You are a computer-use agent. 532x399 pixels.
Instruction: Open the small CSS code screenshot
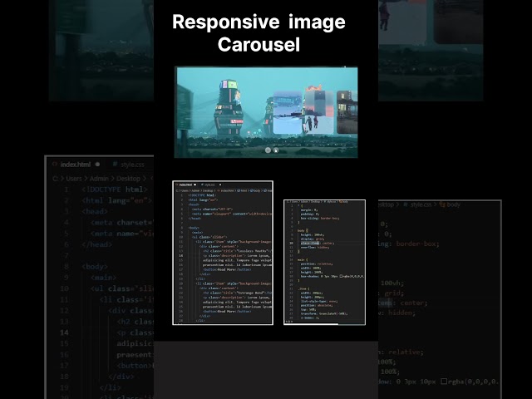[324, 263]
